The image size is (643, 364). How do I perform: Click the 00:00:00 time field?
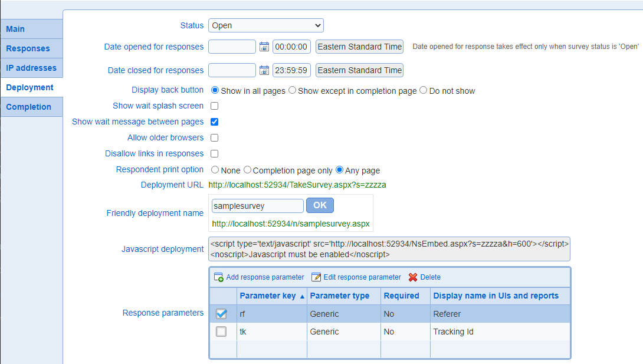tap(291, 47)
